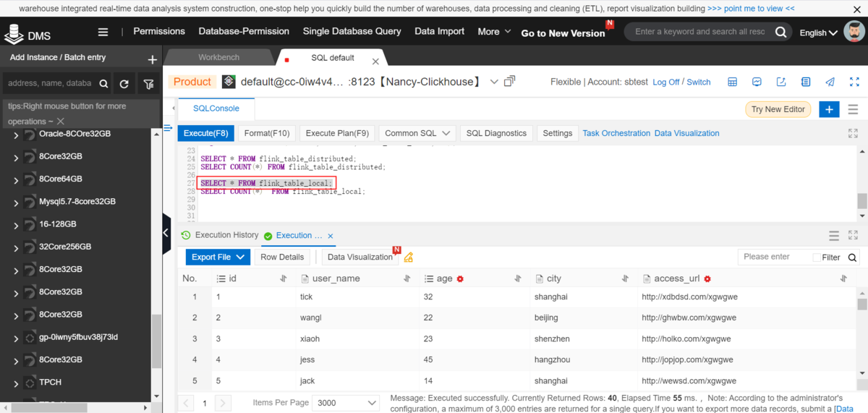Open the More menu
Viewport: 868px width, 413px height.
click(495, 32)
